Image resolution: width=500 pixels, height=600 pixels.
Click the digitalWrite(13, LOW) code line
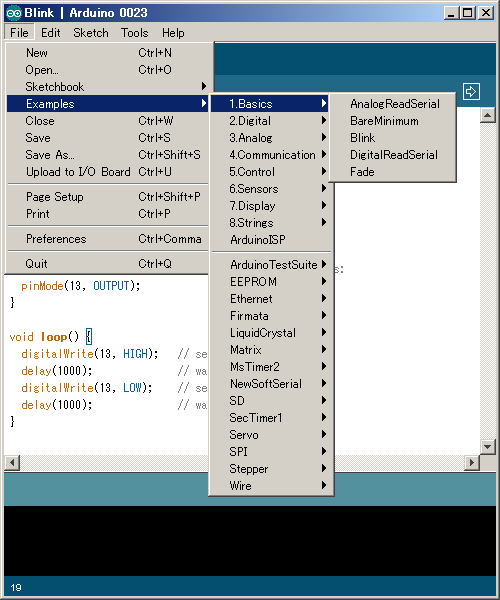(86, 388)
